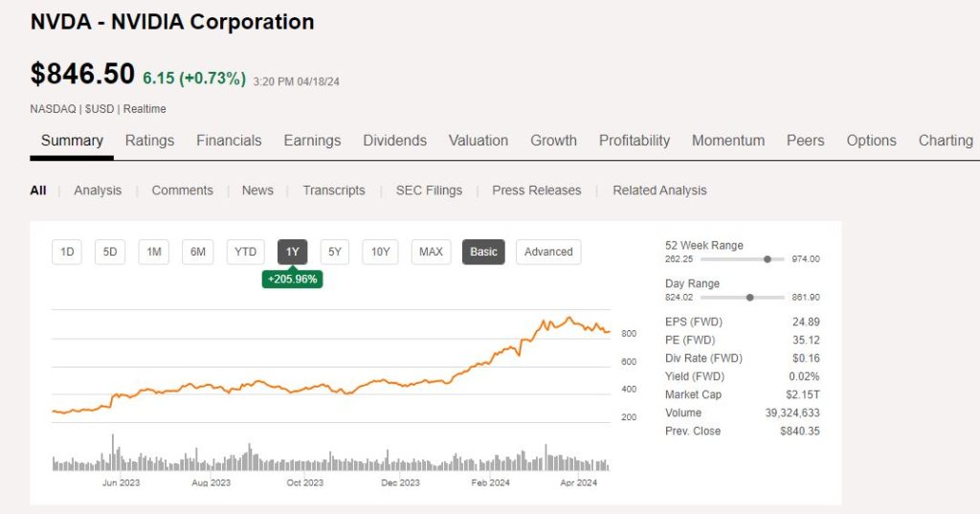View Press Releases filter

(536, 190)
